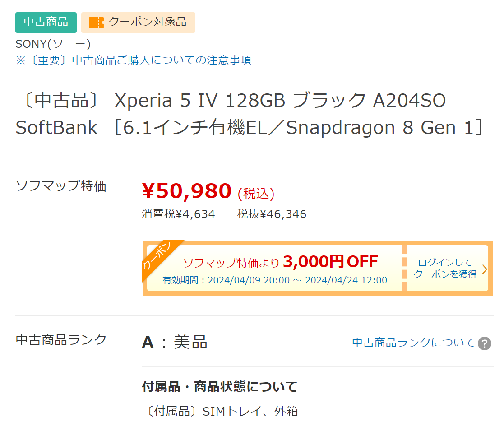Open the 中古商品ランクについて link

413,343
